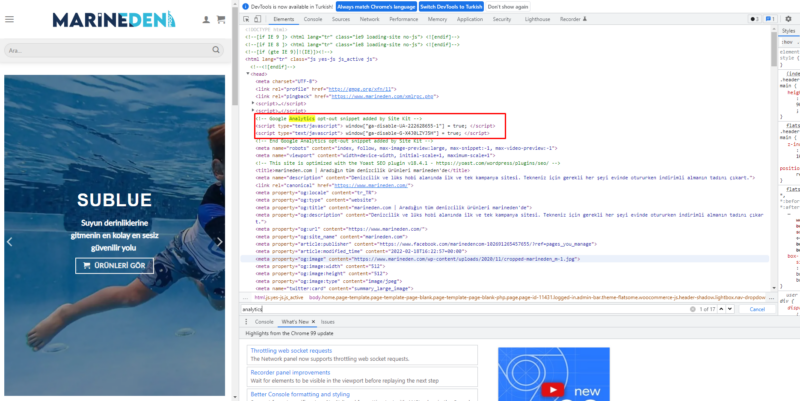Click canonical href marineden.com link

click(x=370, y=185)
